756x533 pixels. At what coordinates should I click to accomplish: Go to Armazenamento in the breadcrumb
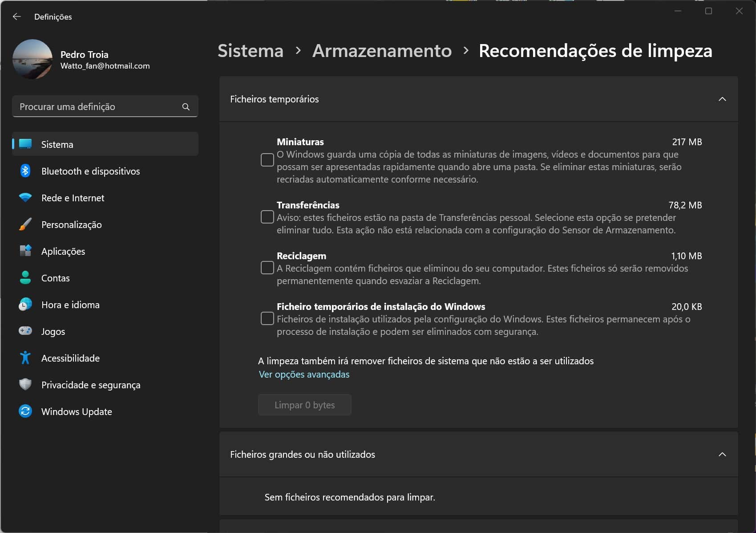[382, 51]
